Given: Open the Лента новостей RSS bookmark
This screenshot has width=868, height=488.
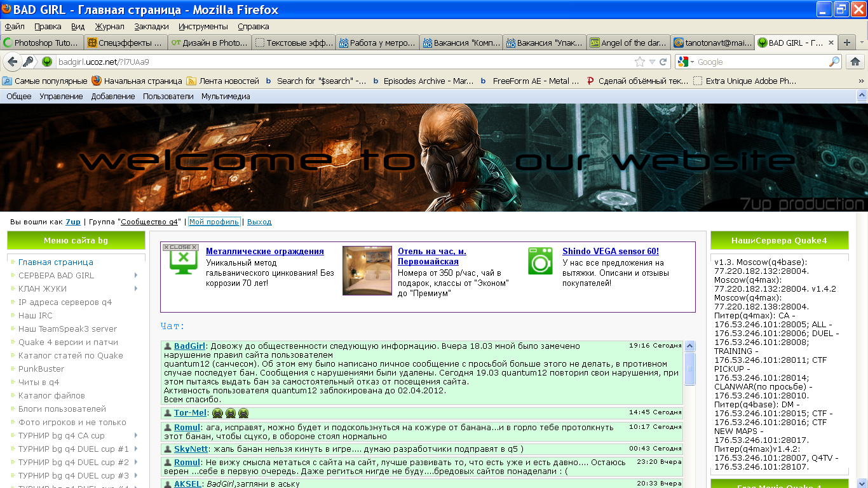Looking at the screenshot, I should pyautogui.click(x=222, y=81).
